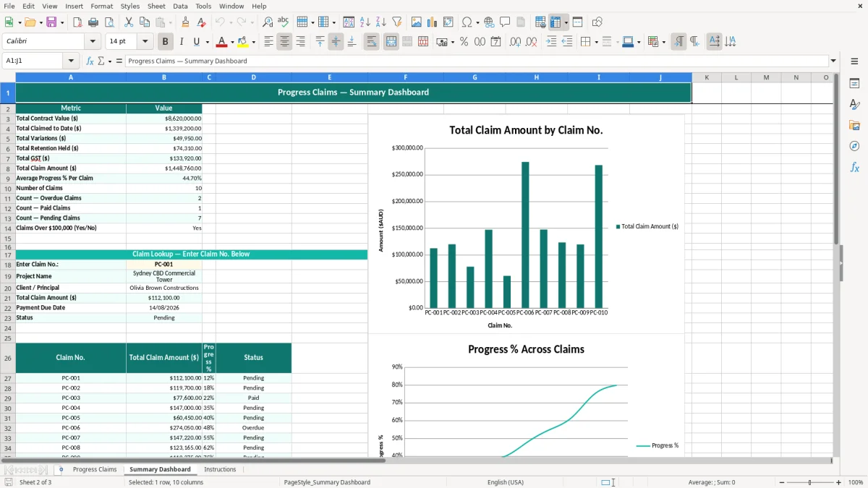Open Font Size dropdown list
The image size is (868, 488).
145,42
